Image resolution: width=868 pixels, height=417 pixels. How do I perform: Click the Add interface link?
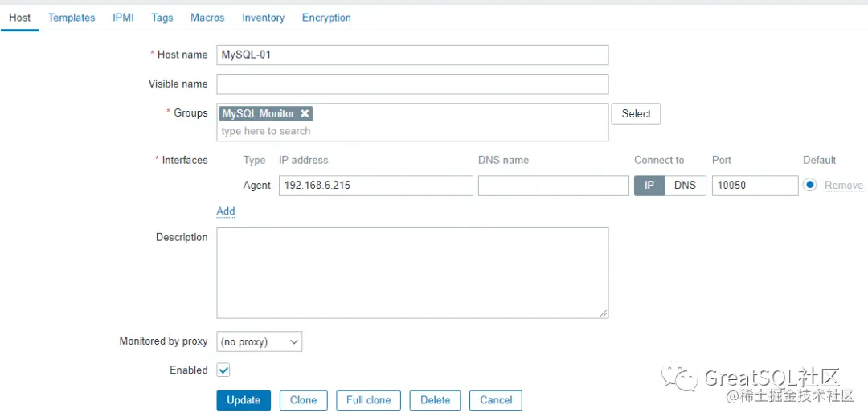click(x=226, y=211)
